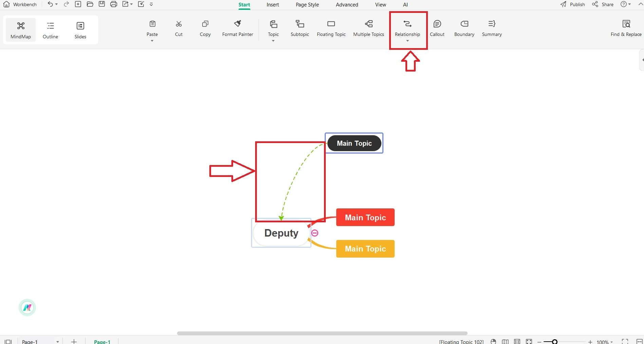The height and width of the screenshot is (344, 644).
Task: Insert Multiple Topics
Action: tap(368, 28)
